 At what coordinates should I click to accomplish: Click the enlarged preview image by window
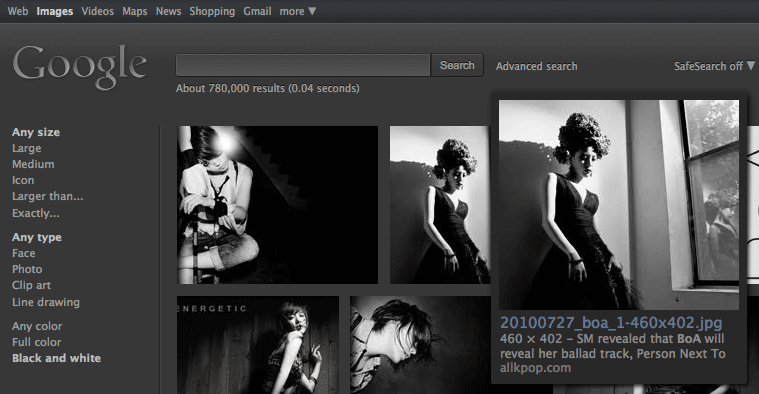coord(619,205)
